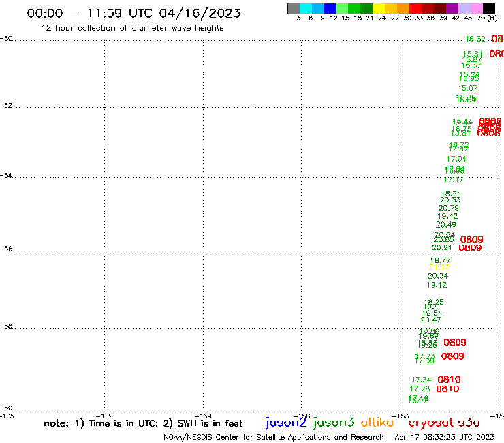
Task: Select the 16.37 wave height value
Action: (471, 65)
